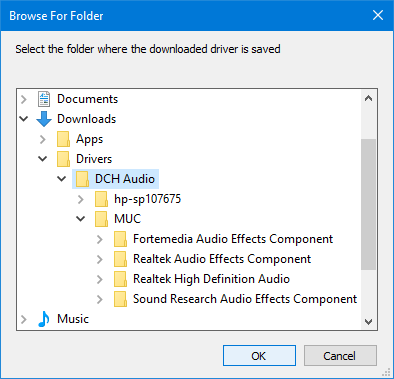This screenshot has width=394, height=379.
Task: Collapse the Downloads tree node
Action: tap(24, 119)
